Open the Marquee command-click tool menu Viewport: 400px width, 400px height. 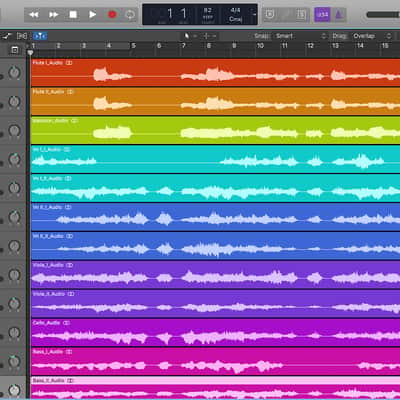210,36
